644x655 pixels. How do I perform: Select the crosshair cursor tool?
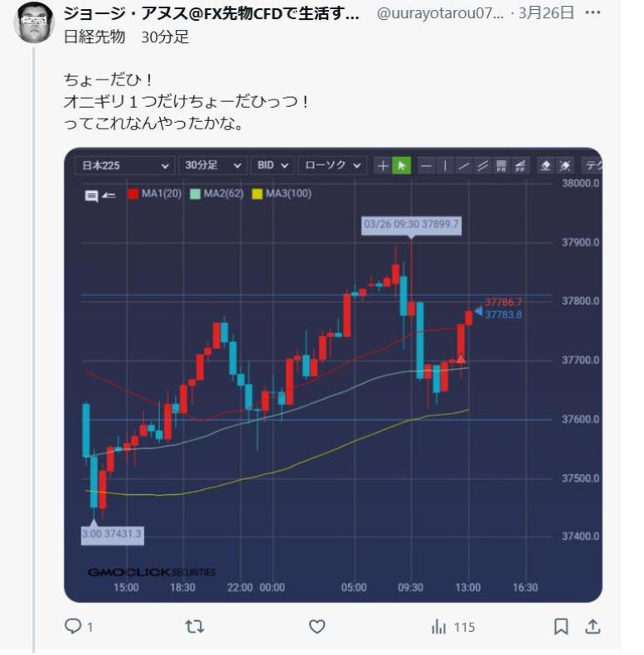(383, 166)
